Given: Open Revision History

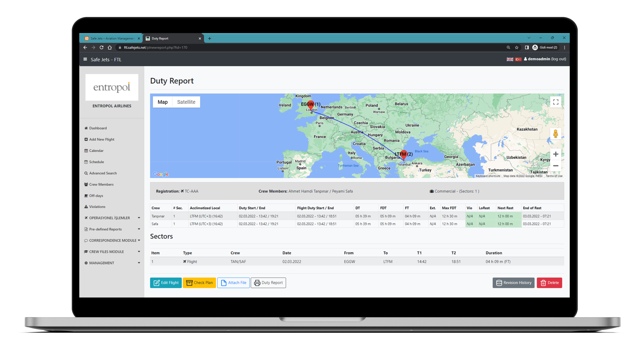Looking at the screenshot, I should point(513,283).
